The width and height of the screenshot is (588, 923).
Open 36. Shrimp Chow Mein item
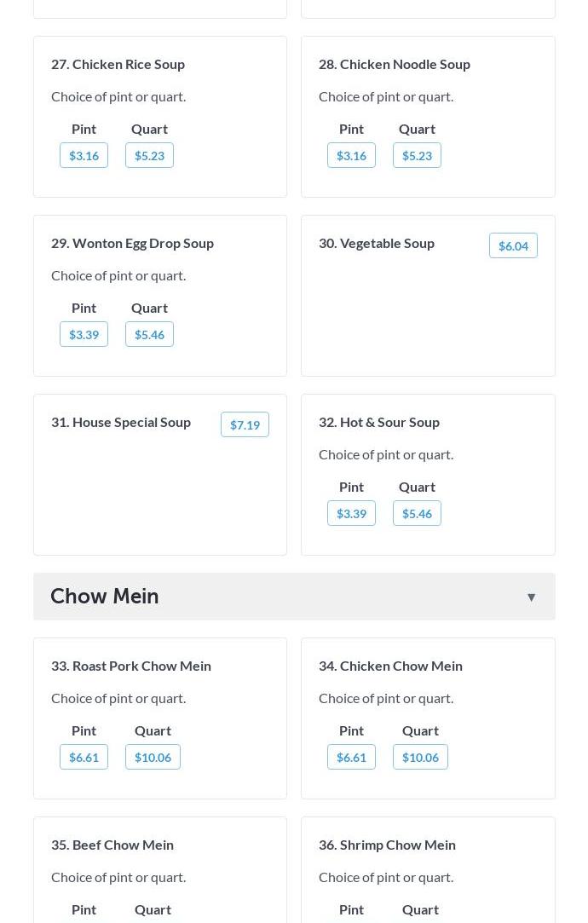coord(387,844)
